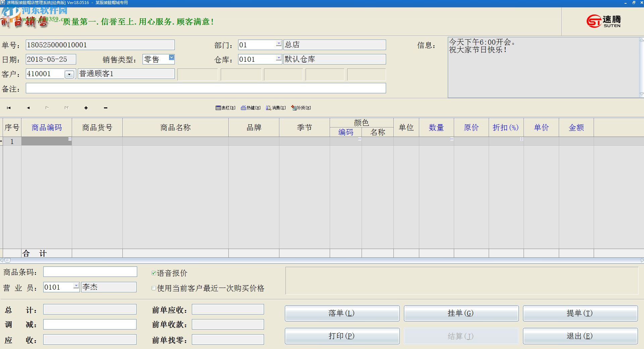Delete row with minus icon
The height and width of the screenshot is (349, 644).
point(106,108)
